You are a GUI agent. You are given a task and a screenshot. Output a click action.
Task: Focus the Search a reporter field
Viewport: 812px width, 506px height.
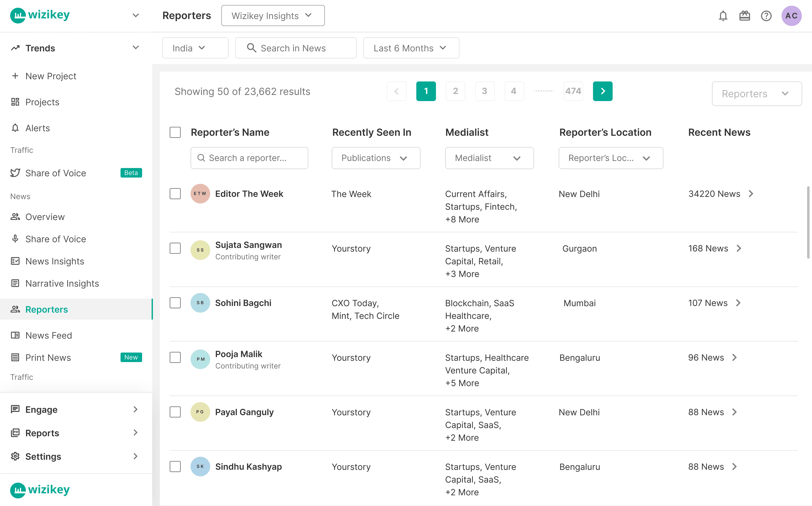tap(249, 158)
